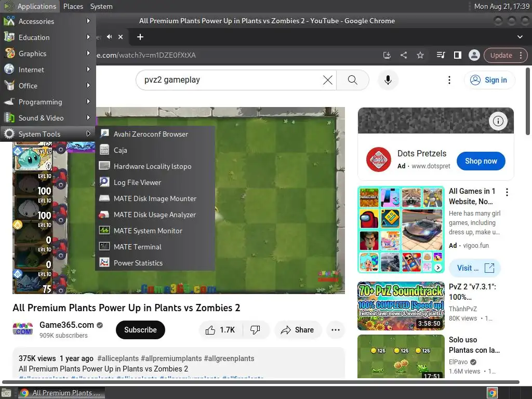This screenshot has width=532, height=399.
Task: Subscribe to Game365.com channel
Action: (x=140, y=330)
